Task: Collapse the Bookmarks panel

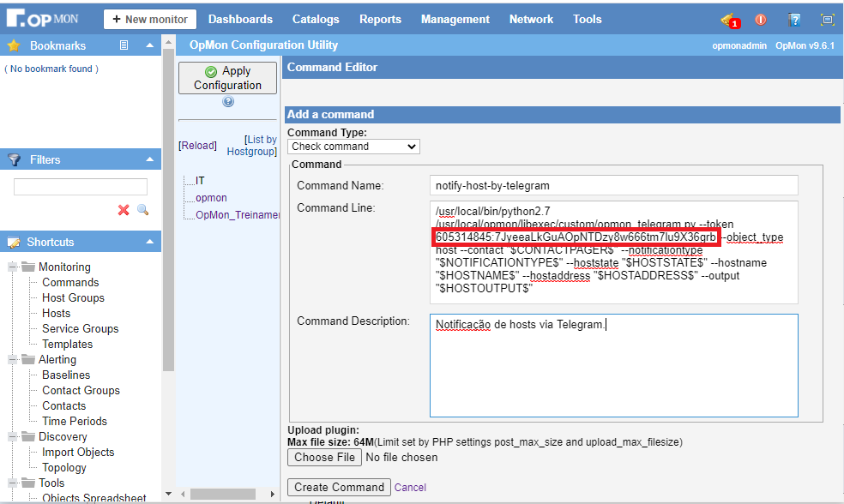Action: tap(149, 45)
